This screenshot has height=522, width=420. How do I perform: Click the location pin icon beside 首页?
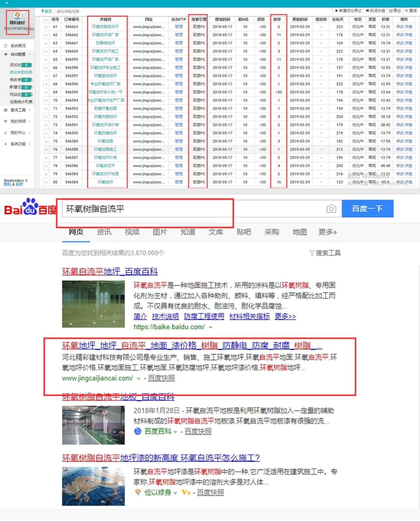click(42, 11)
